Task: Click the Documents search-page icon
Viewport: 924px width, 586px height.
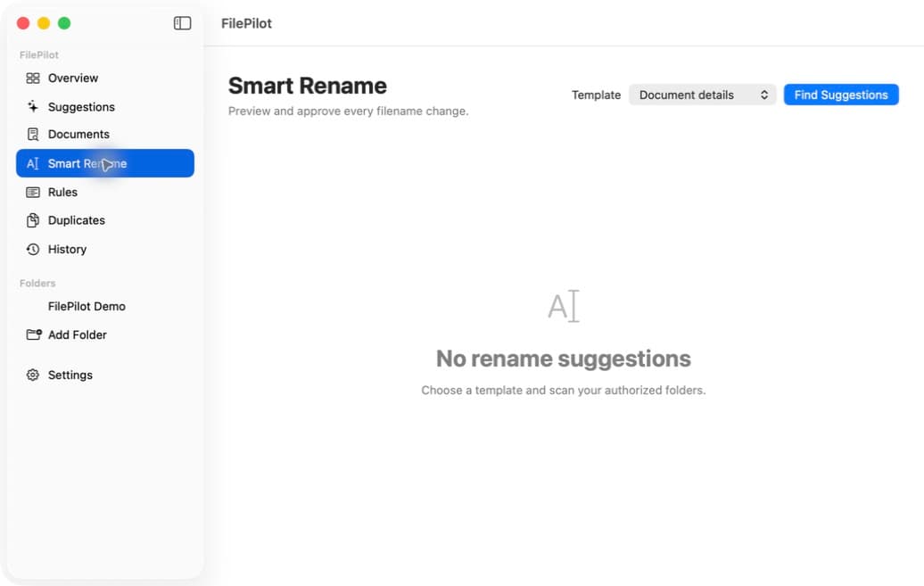Action: click(33, 135)
